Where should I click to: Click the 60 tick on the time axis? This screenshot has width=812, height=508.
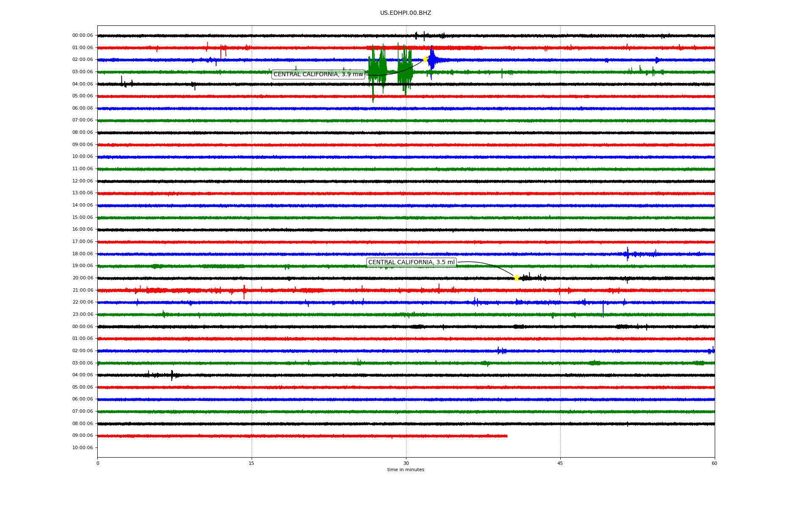(x=714, y=463)
